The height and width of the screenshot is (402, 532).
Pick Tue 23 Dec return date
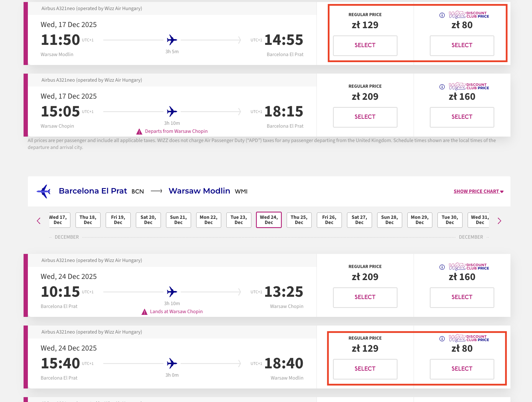tap(239, 220)
